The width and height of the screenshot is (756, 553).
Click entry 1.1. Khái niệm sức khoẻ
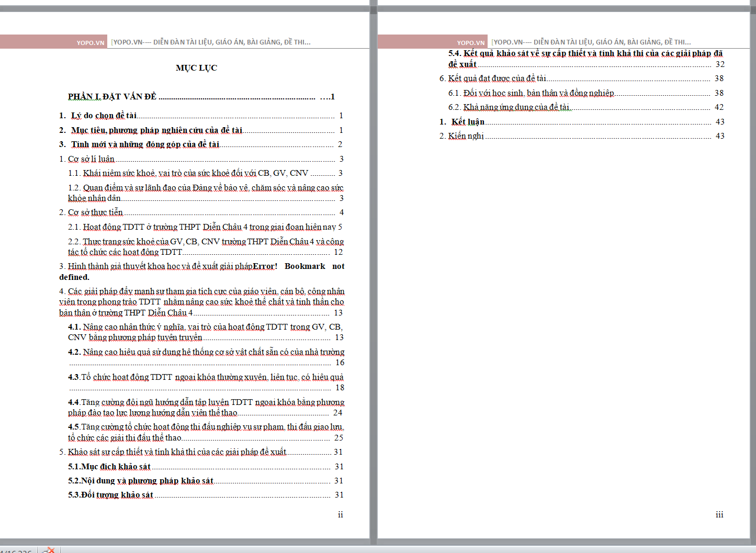(x=206, y=173)
